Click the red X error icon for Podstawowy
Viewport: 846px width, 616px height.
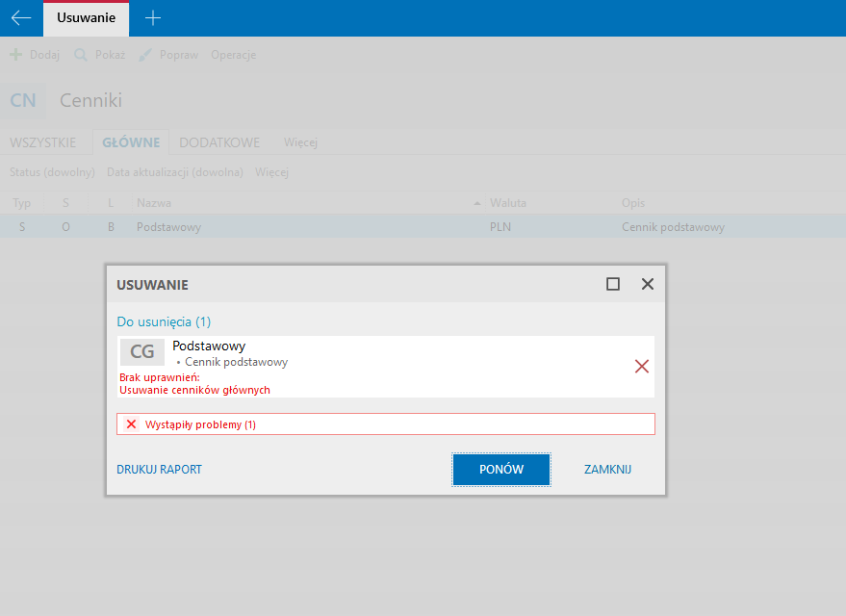[642, 367]
